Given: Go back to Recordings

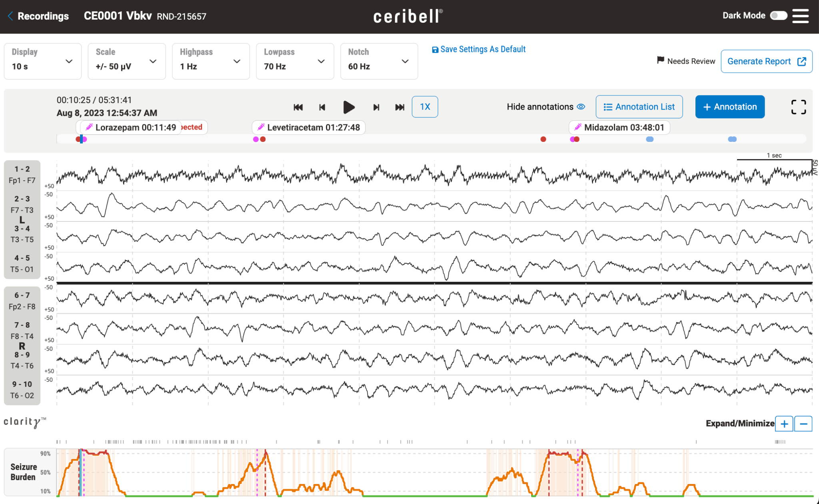Looking at the screenshot, I should pos(38,16).
